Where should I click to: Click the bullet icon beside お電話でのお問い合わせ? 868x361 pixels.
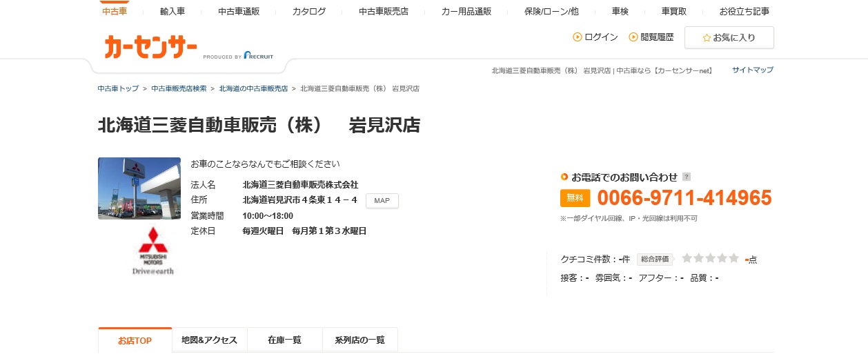point(564,177)
